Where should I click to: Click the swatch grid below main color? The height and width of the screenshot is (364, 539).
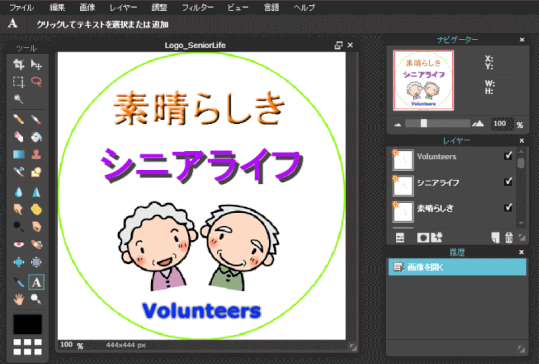coord(28,347)
